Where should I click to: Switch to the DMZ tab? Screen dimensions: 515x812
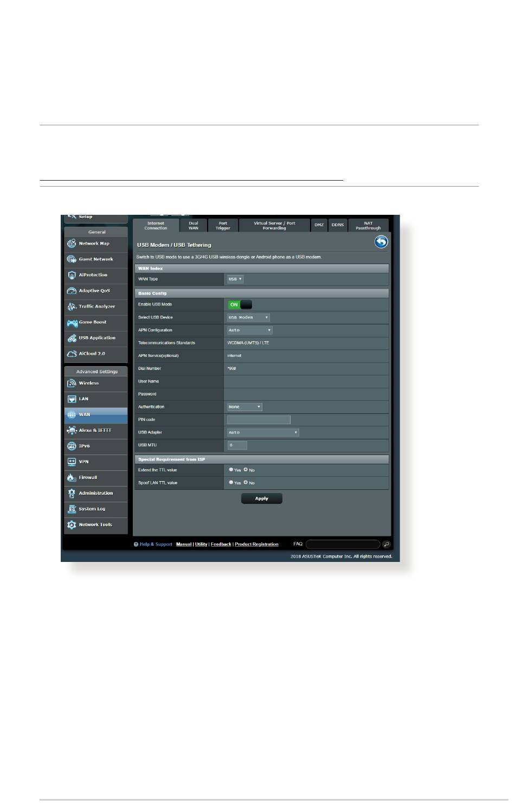point(319,225)
